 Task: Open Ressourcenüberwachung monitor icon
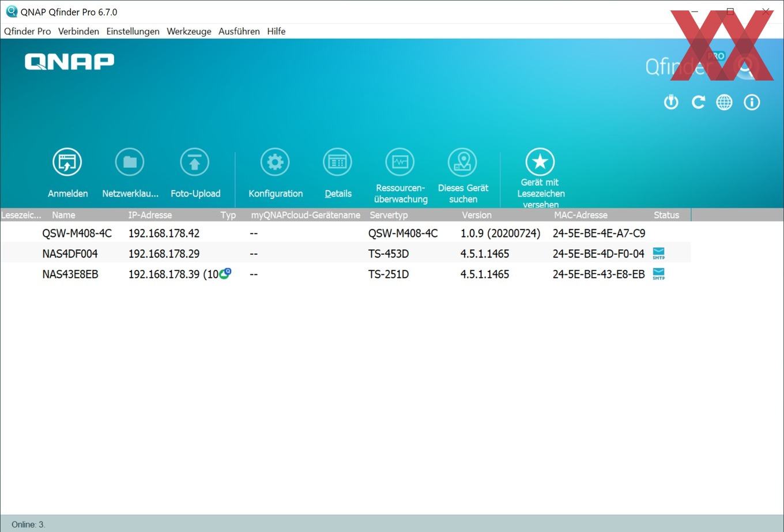[400, 162]
